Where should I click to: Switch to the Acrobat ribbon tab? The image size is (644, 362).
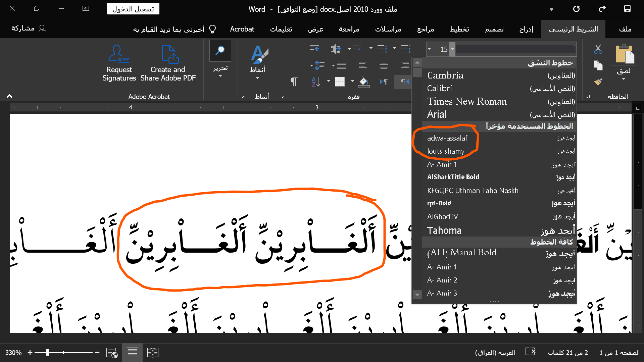242,29
